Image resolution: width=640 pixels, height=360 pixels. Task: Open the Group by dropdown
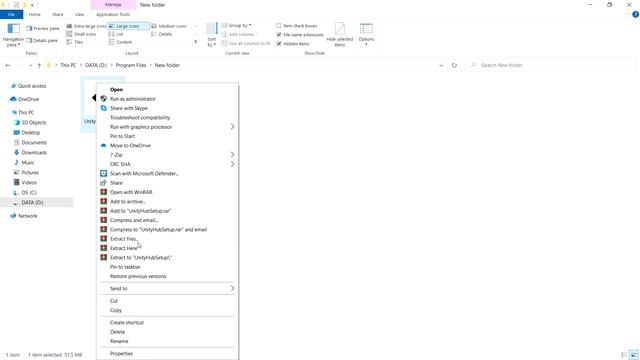coord(237,25)
